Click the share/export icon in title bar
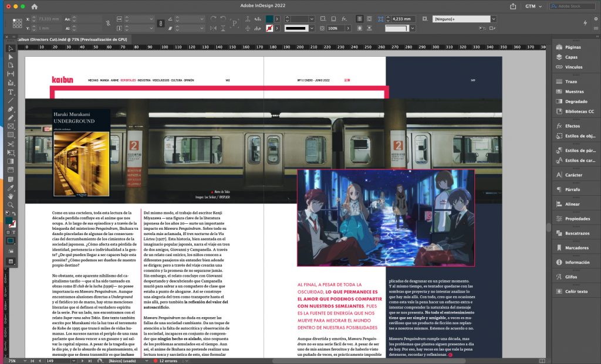 pos(513,6)
